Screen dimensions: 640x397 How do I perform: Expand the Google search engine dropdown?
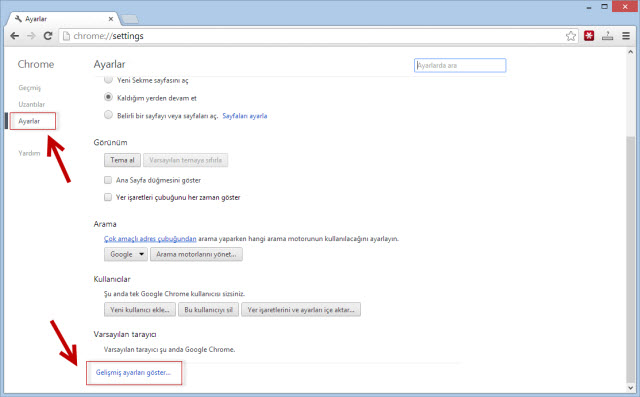(x=126, y=254)
